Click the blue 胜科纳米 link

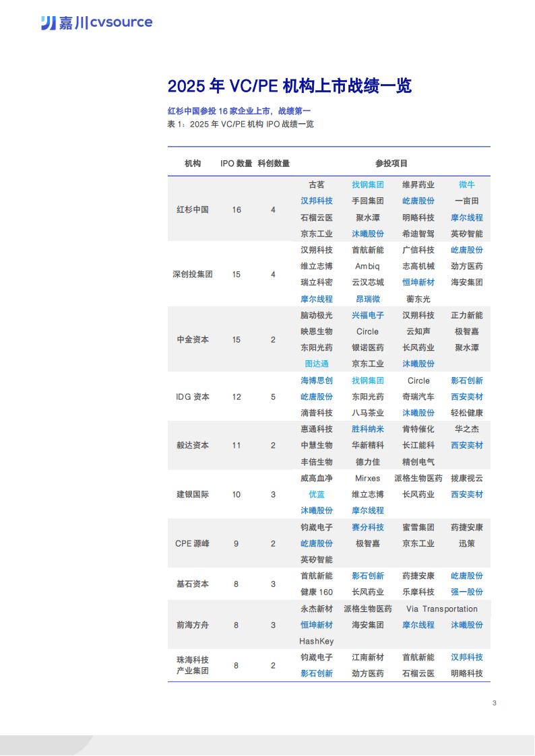[x=367, y=429]
